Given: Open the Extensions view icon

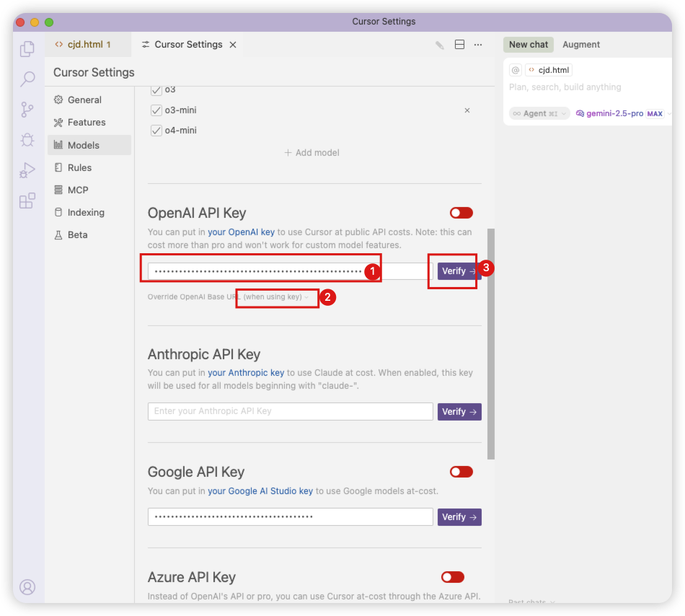Looking at the screenshot, I should (27, 201).
